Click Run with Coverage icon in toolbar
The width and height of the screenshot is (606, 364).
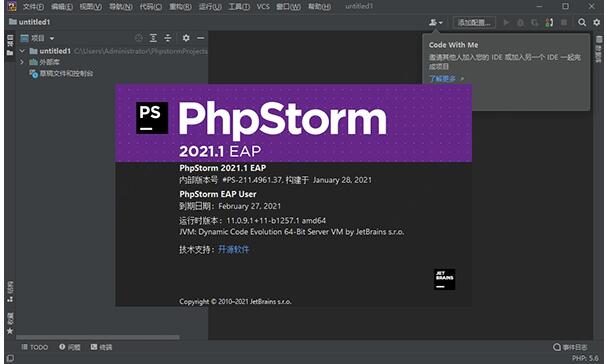(535, 22)
